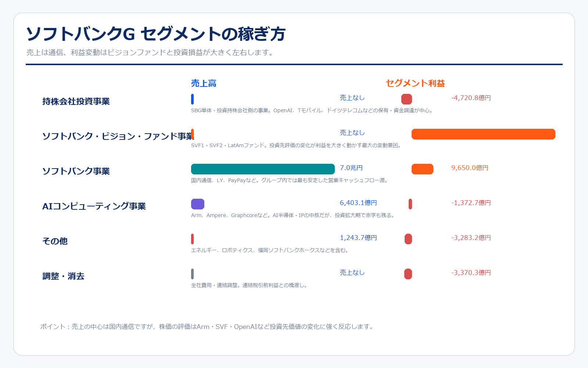Select the その他 row label
The height and width of the screenshot is (368, 588).
click(55, 241)
